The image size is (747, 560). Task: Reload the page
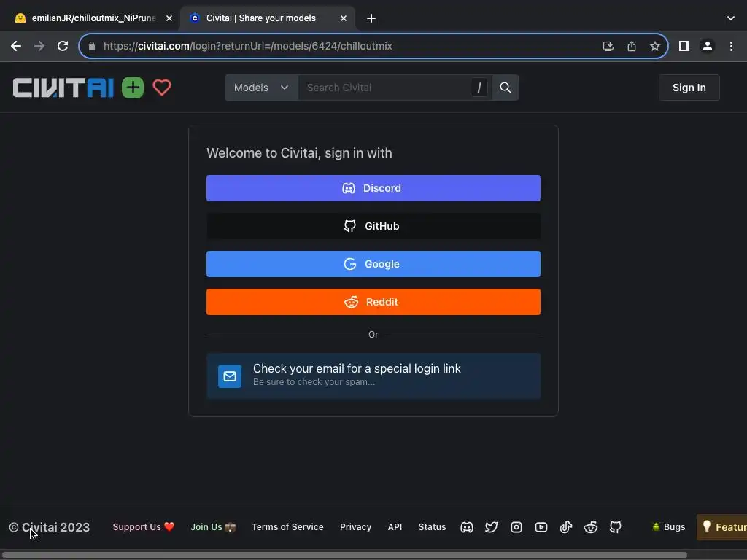[63, 46]
